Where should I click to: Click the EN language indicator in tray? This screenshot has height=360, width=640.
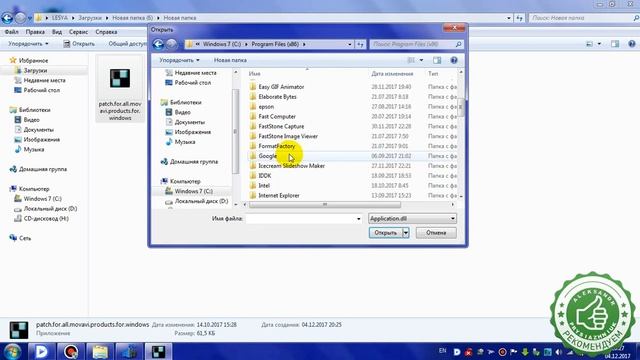point(442,351)
